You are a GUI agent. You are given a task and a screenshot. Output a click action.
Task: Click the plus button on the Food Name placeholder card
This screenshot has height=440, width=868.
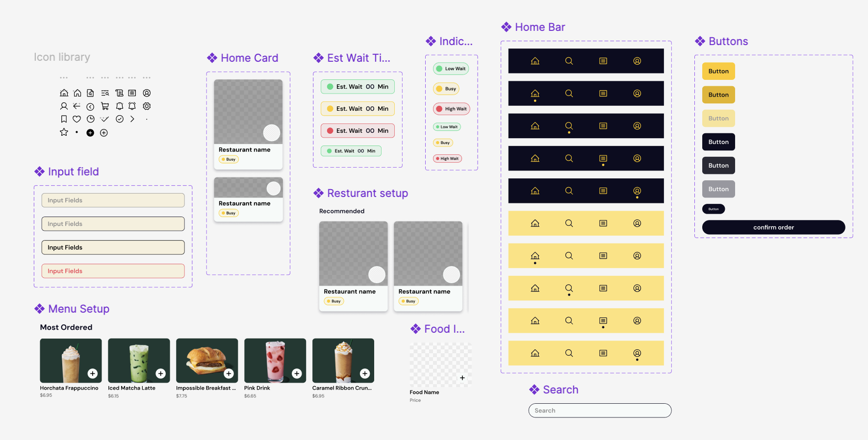click(x=462, y=378)
